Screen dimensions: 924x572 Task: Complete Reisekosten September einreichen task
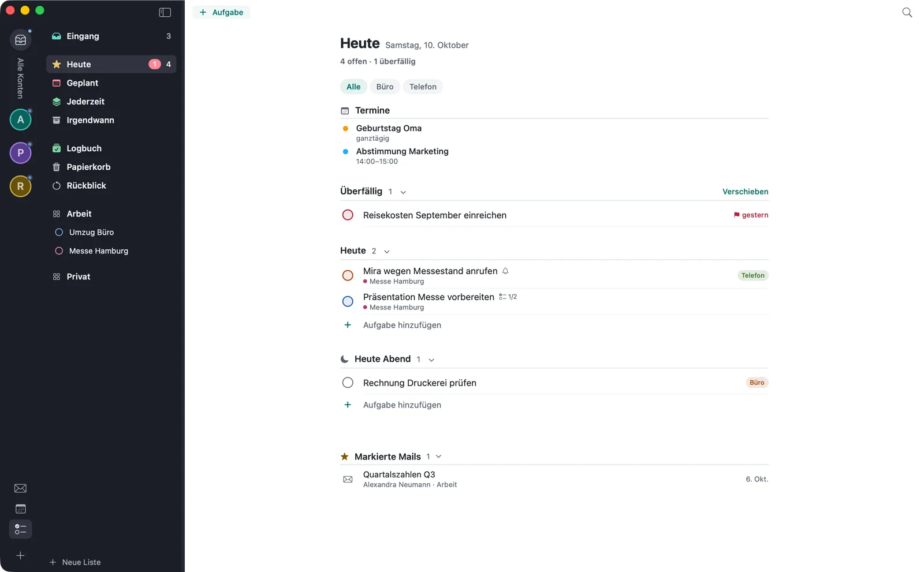[x=348, y=215]
